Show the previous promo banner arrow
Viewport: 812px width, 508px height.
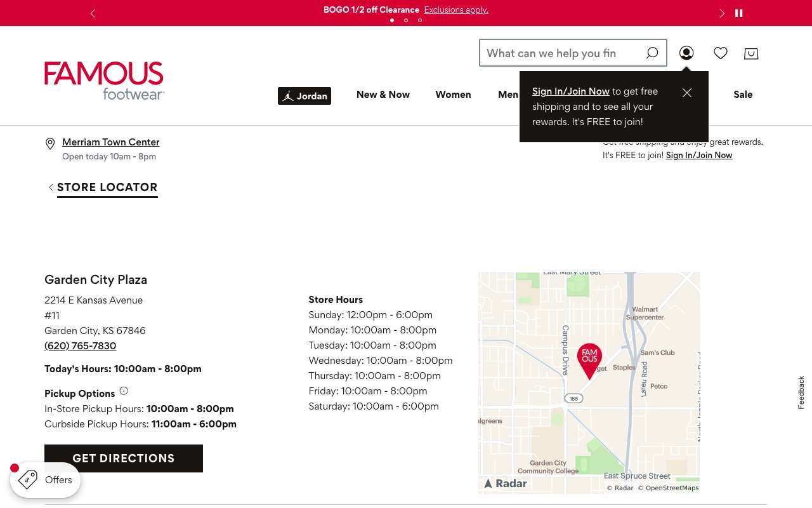coord(93,13)
